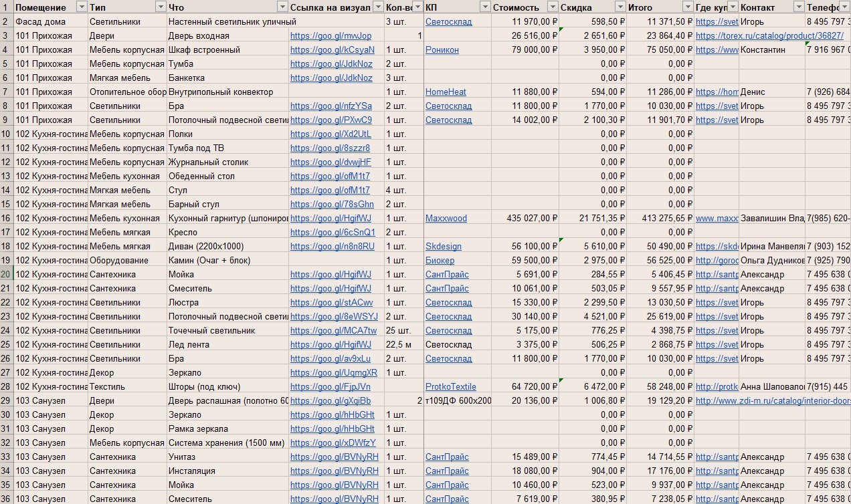Screen dimensions: 851x504
Task: Select the discount cell '21 751,35 ₽'
Action: (593, 218)
